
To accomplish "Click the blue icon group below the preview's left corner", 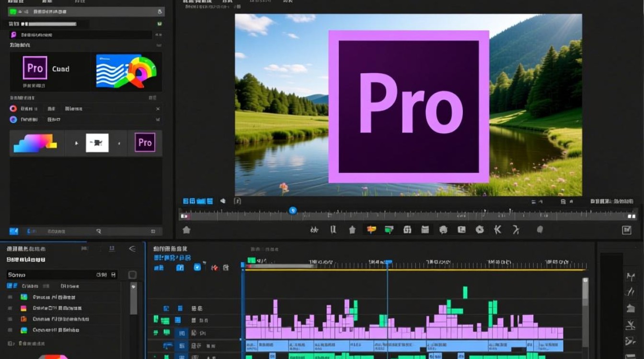I will 197,201.
